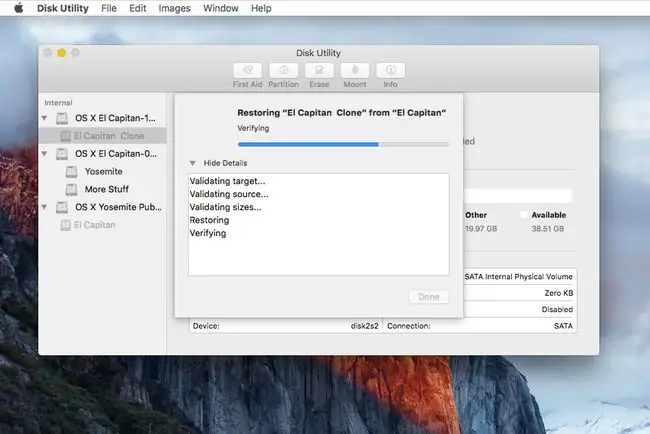
Task: Open the Images menu
Action: click(x=175, y=8)
